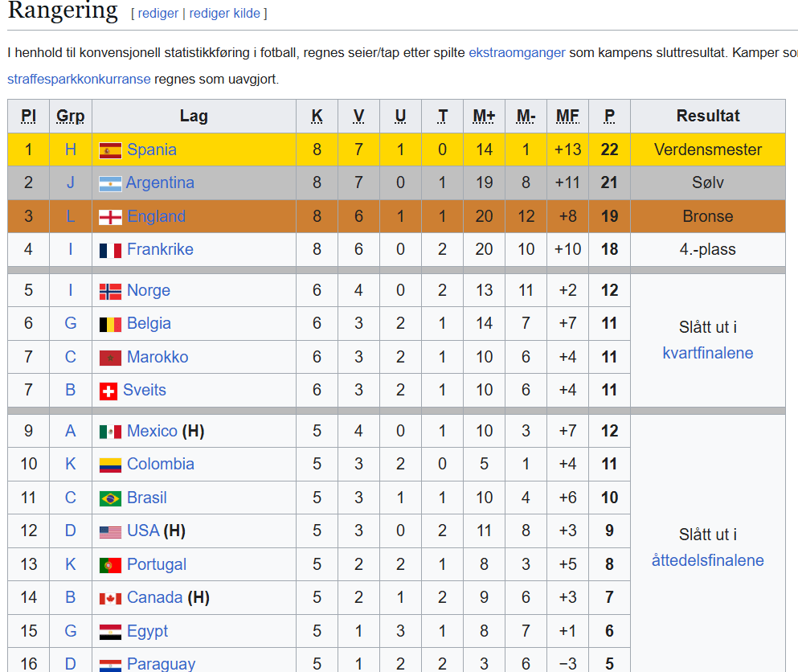Click the 'MF' column header abbreviation

[567, 116]
